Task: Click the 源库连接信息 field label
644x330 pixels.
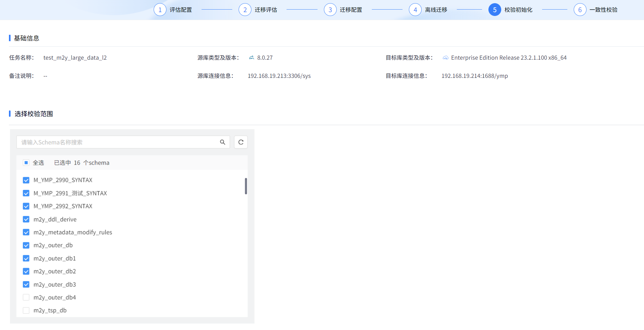Action: click(x=216, y=76)
